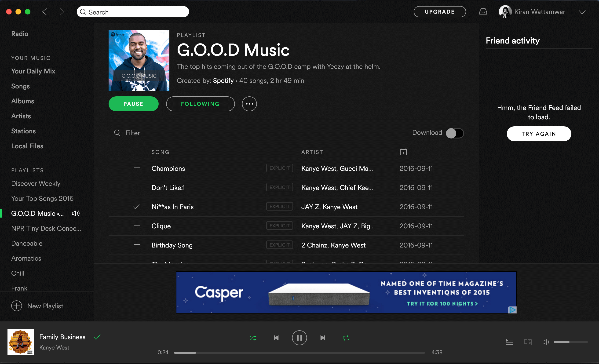Open Kanye West in now playing bar
Viewport: 599px width, 364px height.
click(x=54, y=347)
